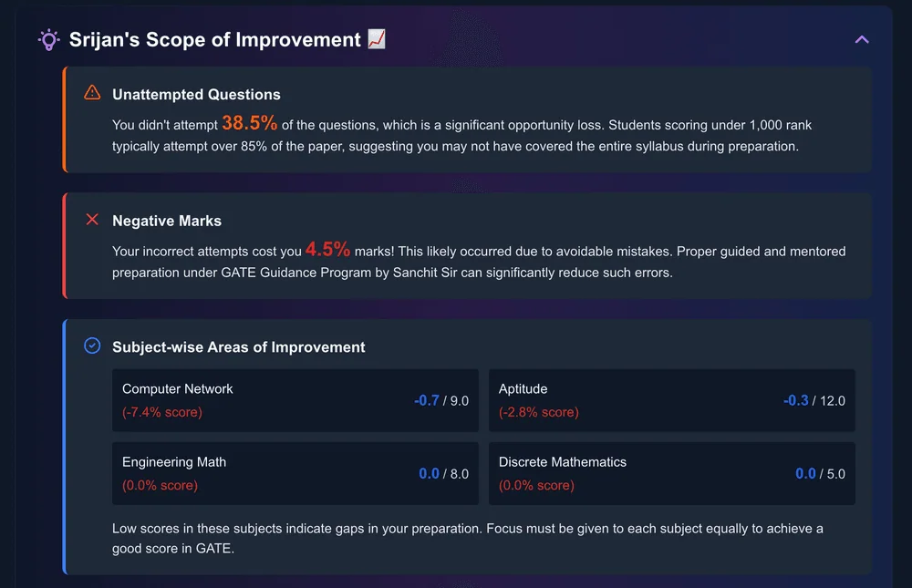Click the 4.5% negative marks figure

click(327, 249)
